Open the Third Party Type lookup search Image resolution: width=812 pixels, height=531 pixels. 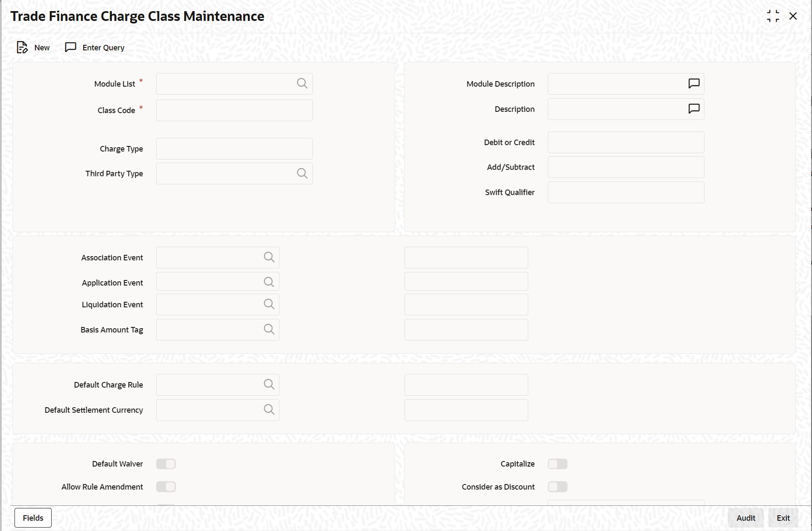pos(302,173)
